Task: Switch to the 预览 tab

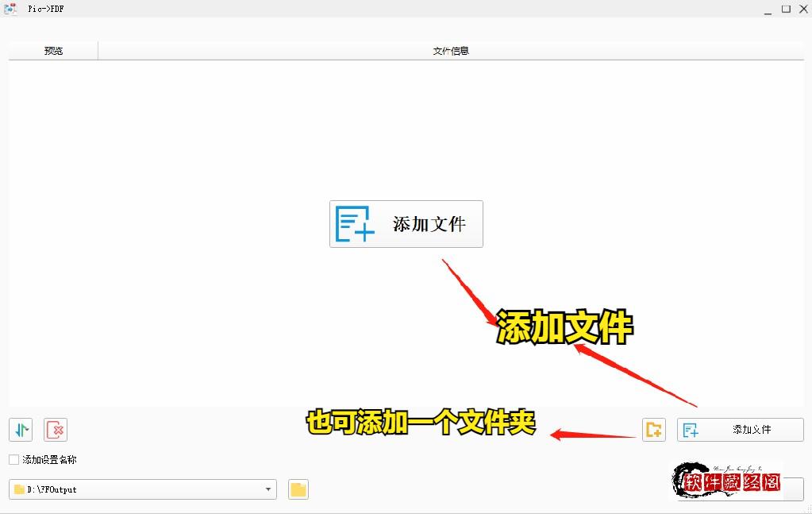Action: pos(52,50)
